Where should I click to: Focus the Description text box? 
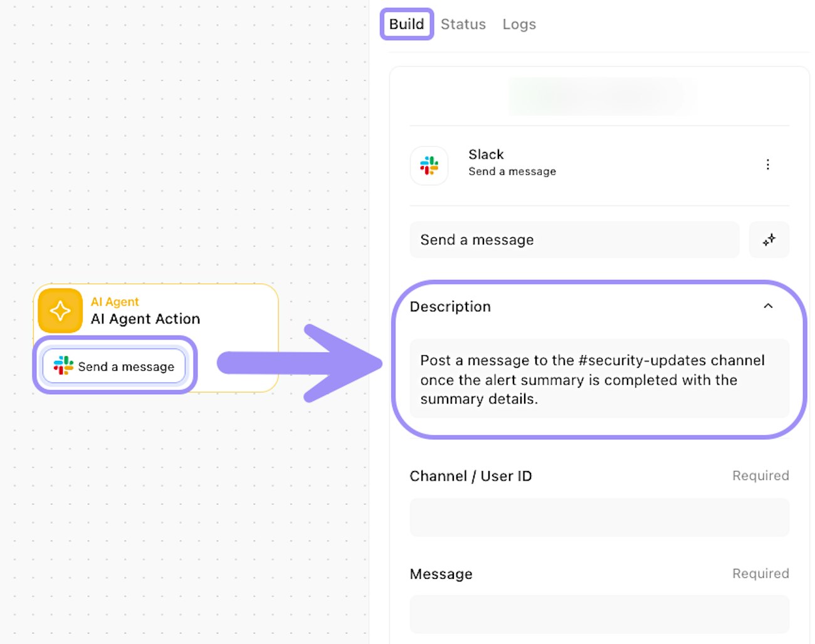pyautogui.click(x=599, y=379)
